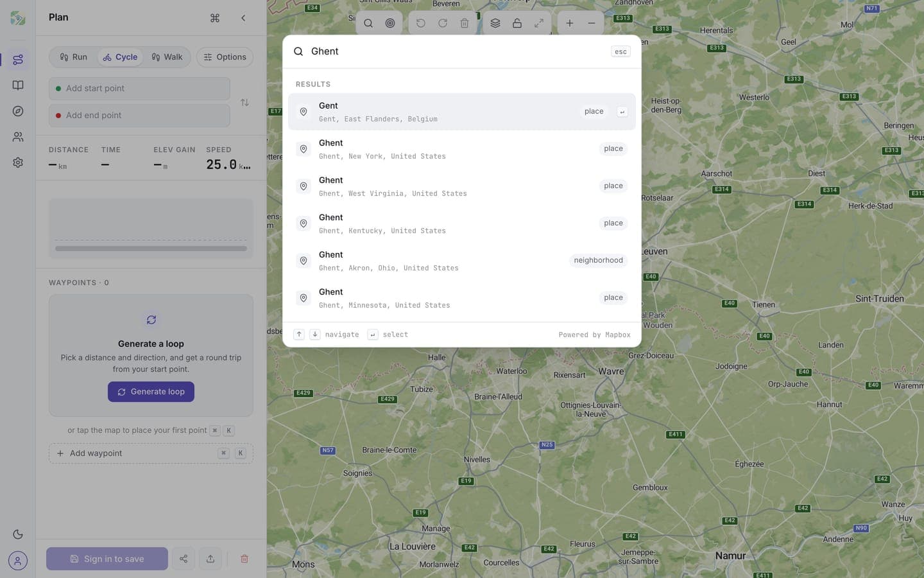Click the map search magnifier icon

368,23
